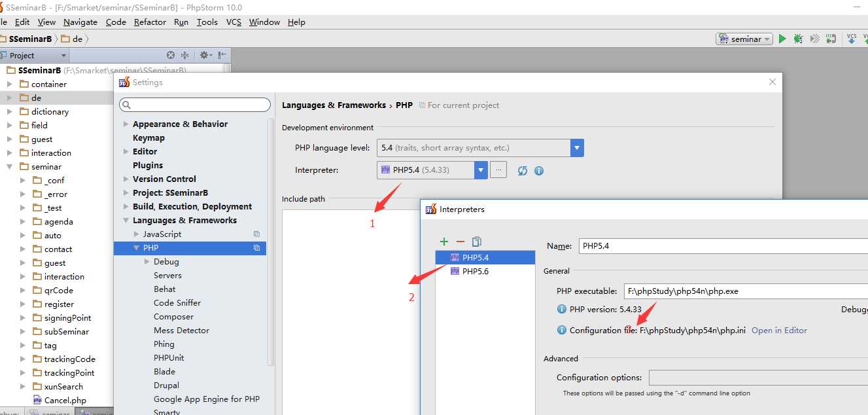
Task: Select Google App Engine for PHP
Action: coord(207,399)
